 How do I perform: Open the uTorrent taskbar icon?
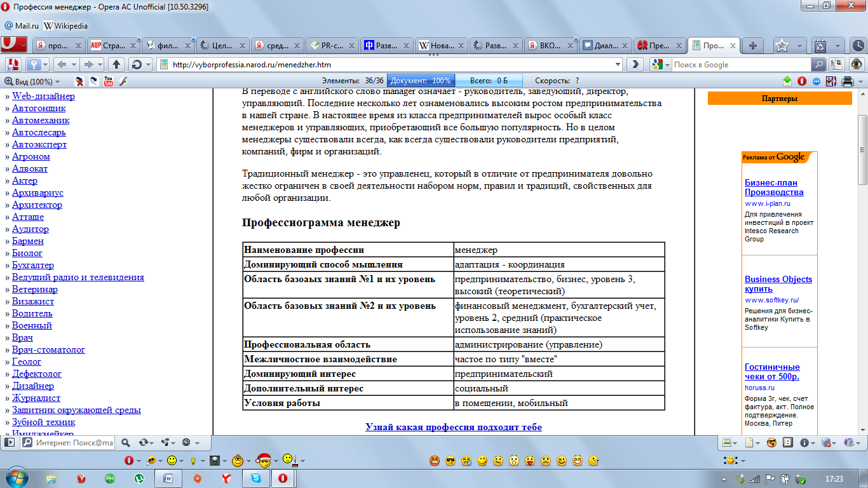[x=139, y=478]
